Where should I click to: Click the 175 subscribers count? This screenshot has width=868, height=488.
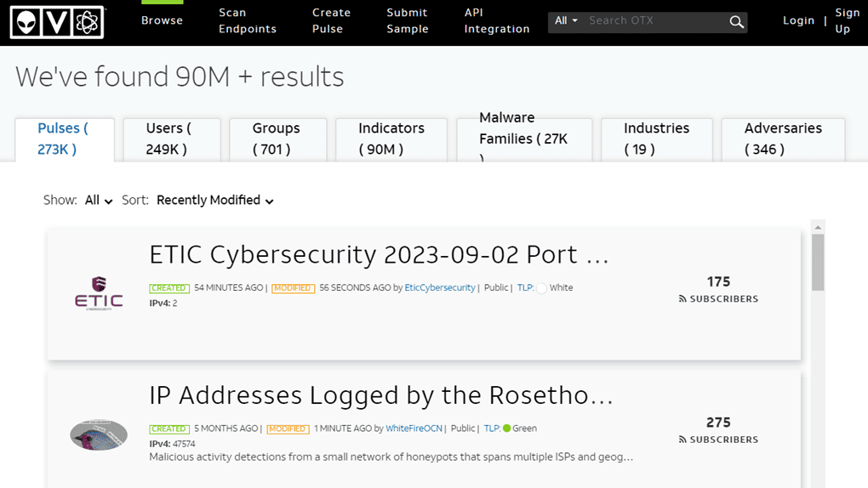pyautogui.click(x=718, y=281)
